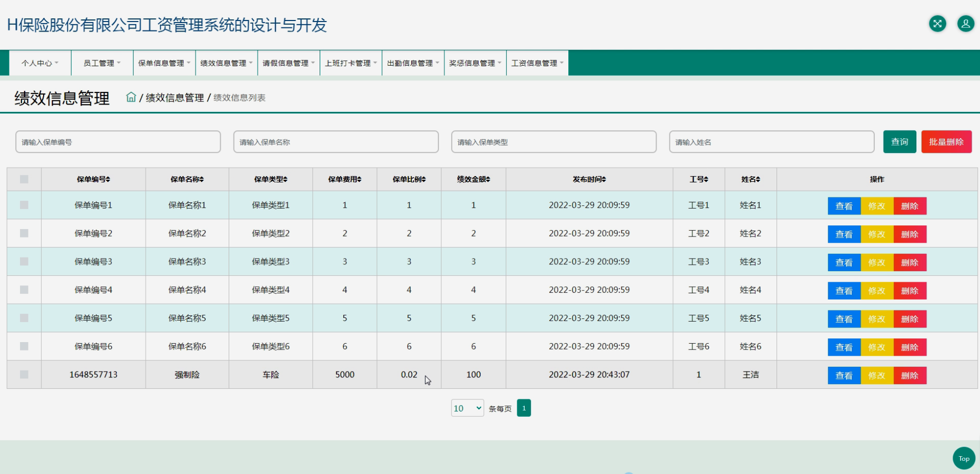Expand the 绩效信息管理 menu
Image resolution: width=980 pixels, height=474 pixels.
coord(227,63)
